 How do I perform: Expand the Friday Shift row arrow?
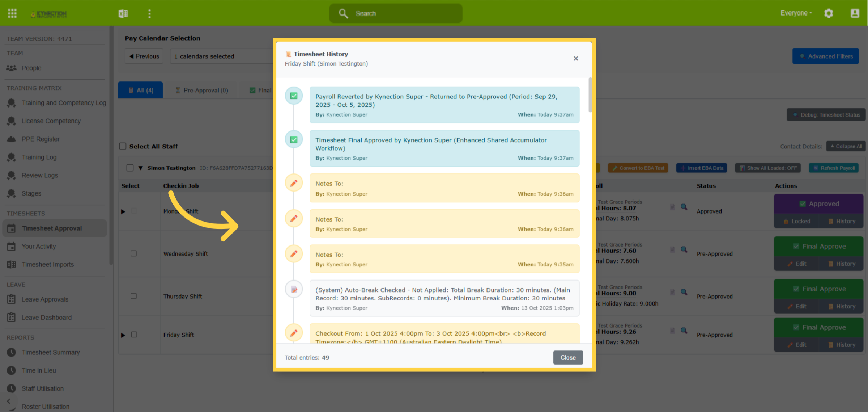click(x=123, y=335)
